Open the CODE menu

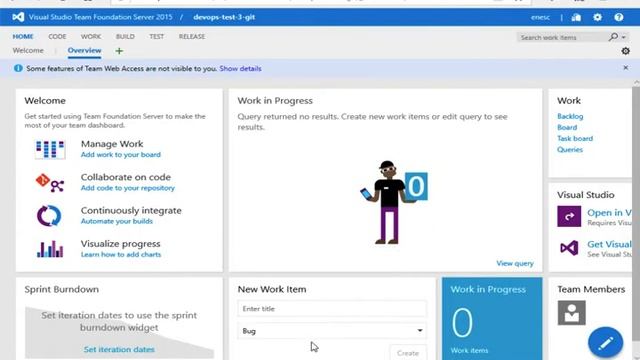point(57,36)
